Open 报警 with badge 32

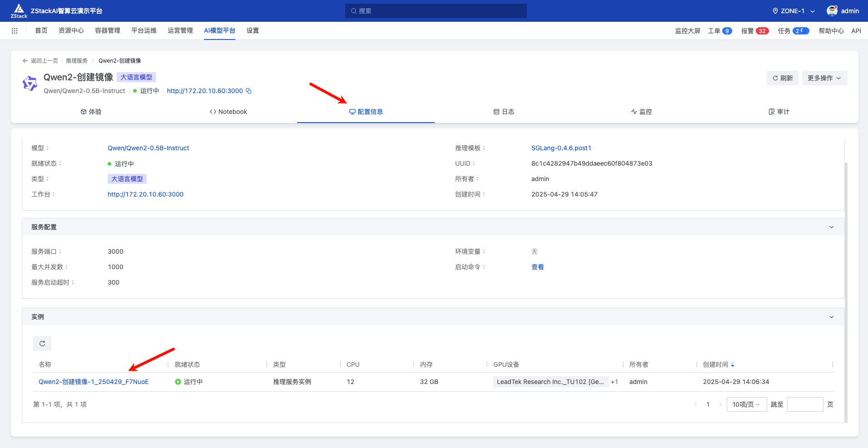(754, 31)
